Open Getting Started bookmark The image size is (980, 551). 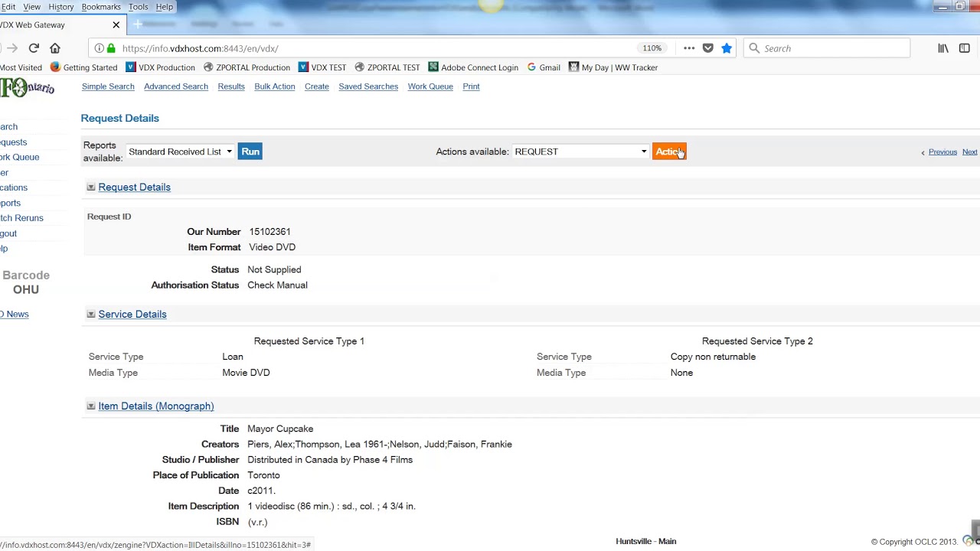pyautogui.click(x=83, y=67)
